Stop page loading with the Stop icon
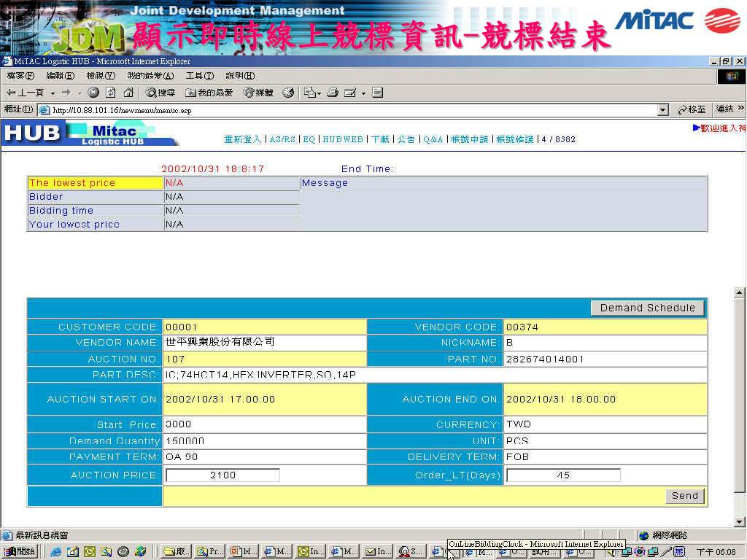747x560 pixels. coord(93,93)
